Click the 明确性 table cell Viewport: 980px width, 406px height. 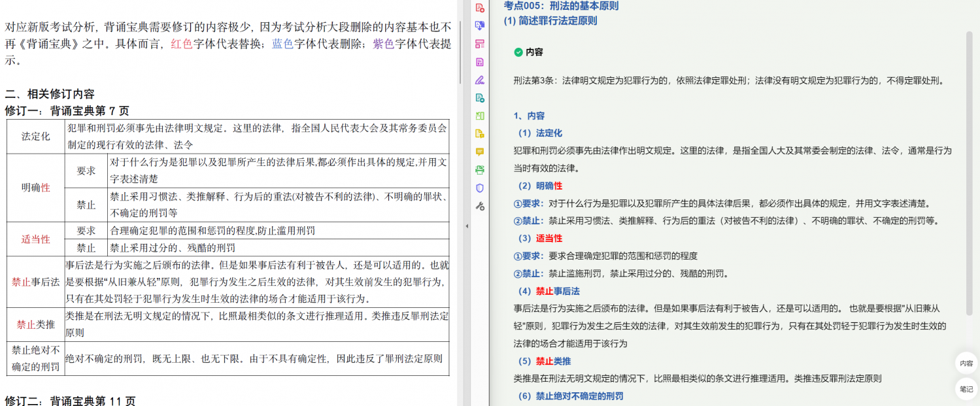coord(35,188)
